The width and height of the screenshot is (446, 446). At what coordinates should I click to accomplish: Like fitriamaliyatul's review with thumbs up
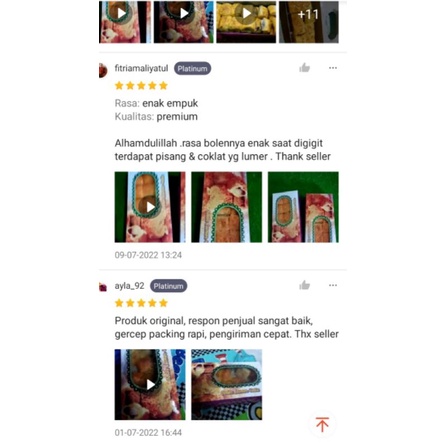point(304,68)
